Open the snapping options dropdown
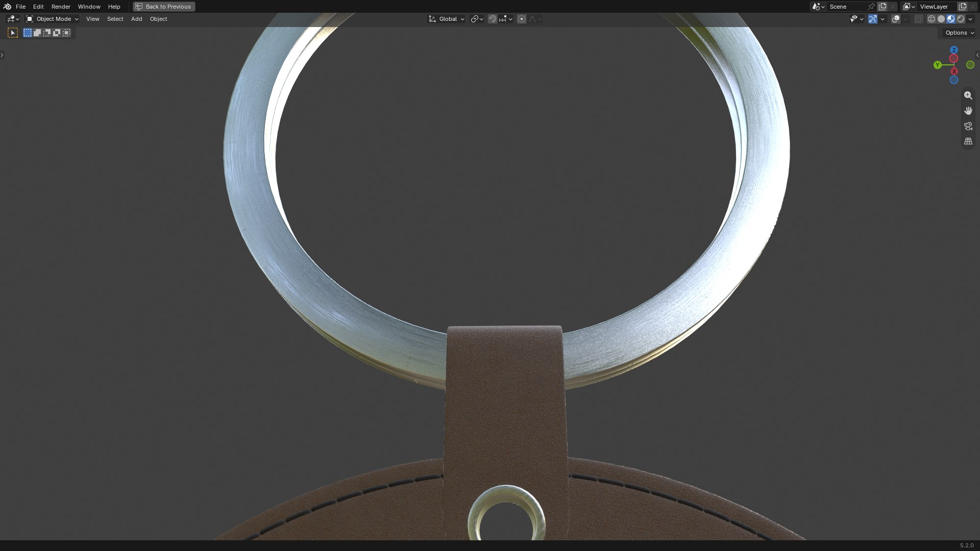 tap(505, 19)
